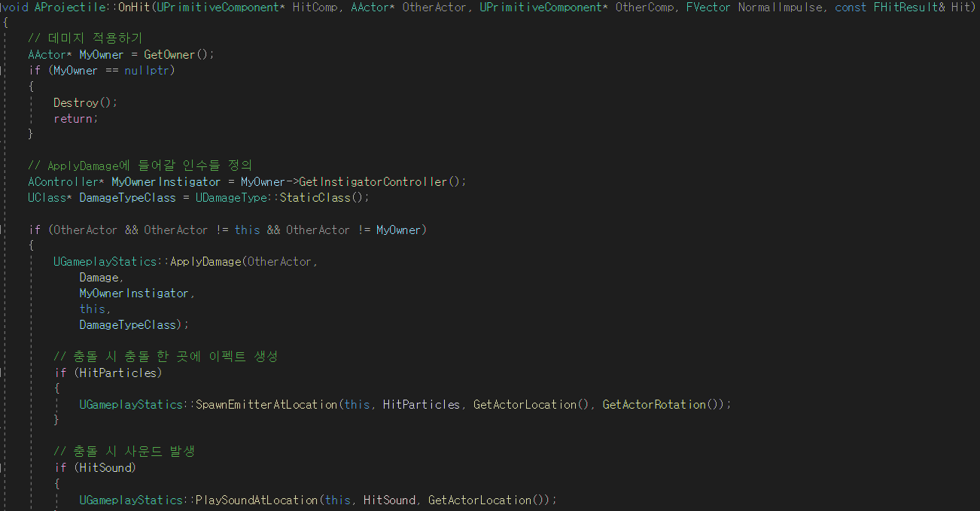Click 'OtherActor != MyOwner' condition text
Viewport: 980px width, 511px height.
click(354, 230)
